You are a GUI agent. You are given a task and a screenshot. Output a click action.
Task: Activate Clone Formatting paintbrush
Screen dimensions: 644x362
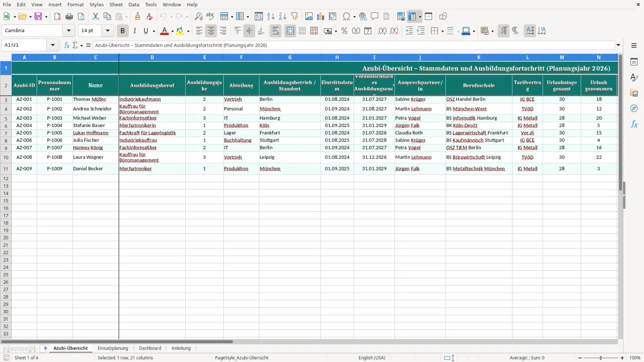pos(138,17)
